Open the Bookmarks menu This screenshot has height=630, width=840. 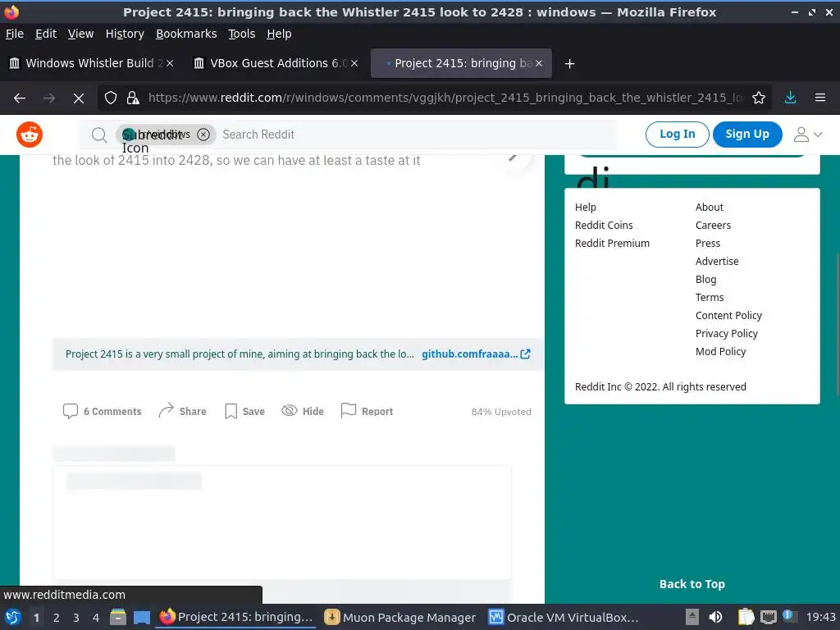pyautogui.click(x=186, y=34)
